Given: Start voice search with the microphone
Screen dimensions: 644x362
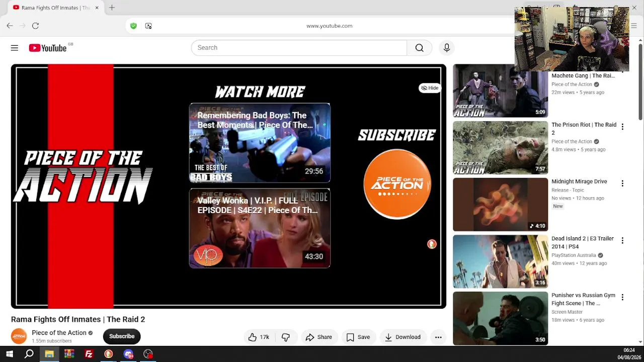Looking at the screenshot, I should [x=446, y=48].
